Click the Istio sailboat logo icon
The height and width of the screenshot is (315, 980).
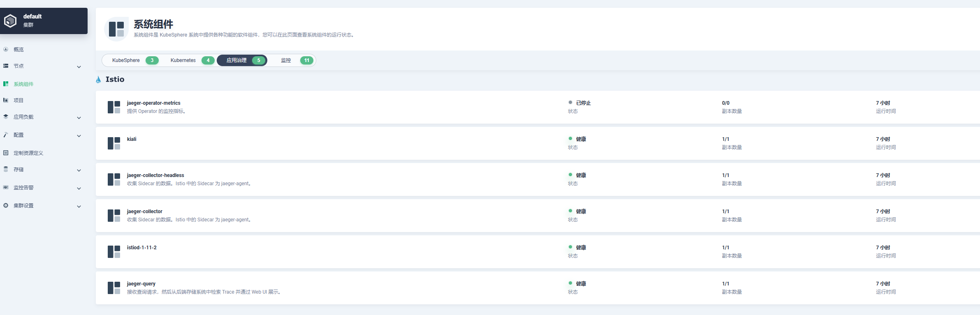[98, 80]
